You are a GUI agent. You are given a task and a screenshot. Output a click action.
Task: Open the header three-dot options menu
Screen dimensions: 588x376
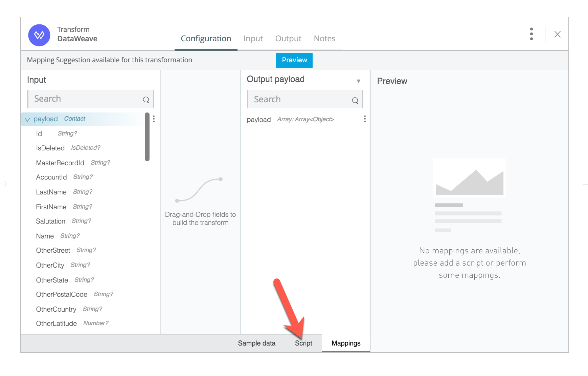click(x=532, y=34)
